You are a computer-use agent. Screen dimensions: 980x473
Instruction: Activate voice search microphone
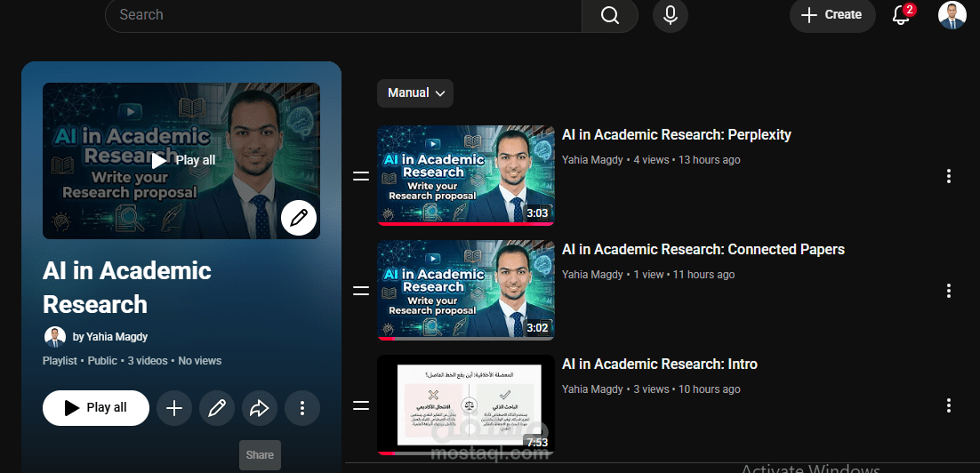tap(671, 15)
